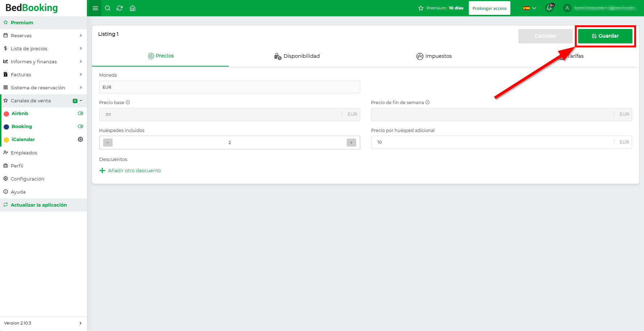Increase Huéspedes incluidos with plus
644x331 pixels.
click(x=351, y=143)
